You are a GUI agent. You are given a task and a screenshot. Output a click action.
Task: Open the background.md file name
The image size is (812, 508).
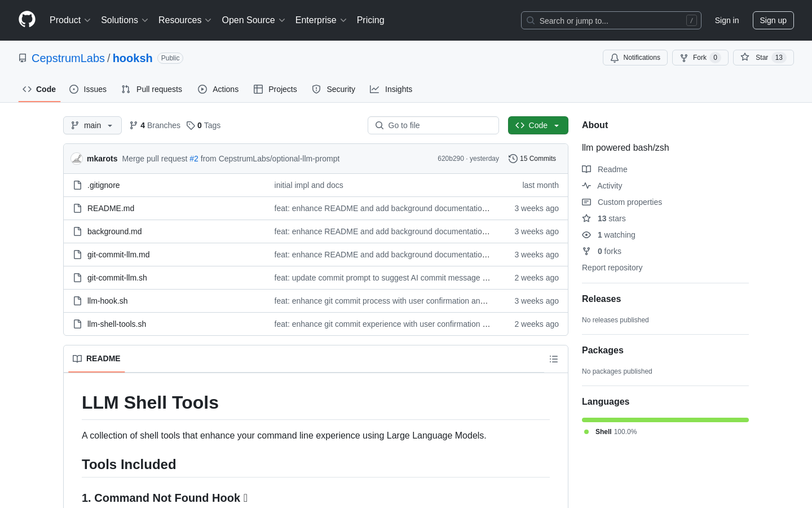114,231
